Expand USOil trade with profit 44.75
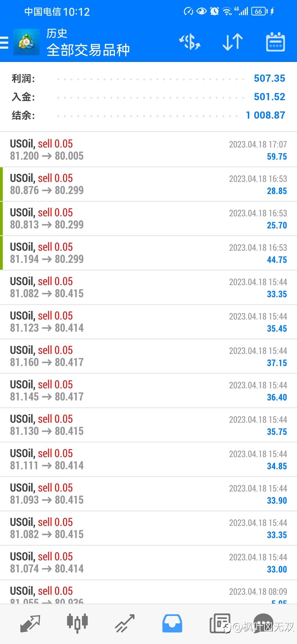The height and width of the screenshot is (644, 297). [x=148, y=253]
